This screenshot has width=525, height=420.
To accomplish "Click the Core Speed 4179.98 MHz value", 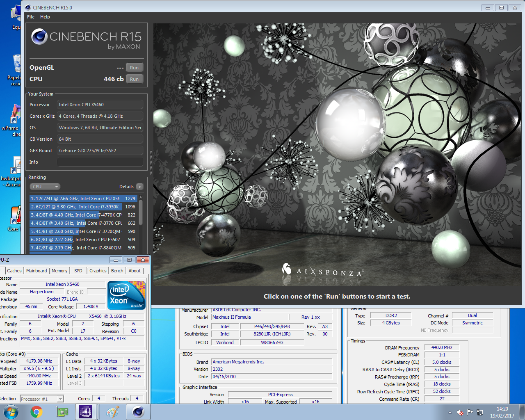I will pos(39,361).
